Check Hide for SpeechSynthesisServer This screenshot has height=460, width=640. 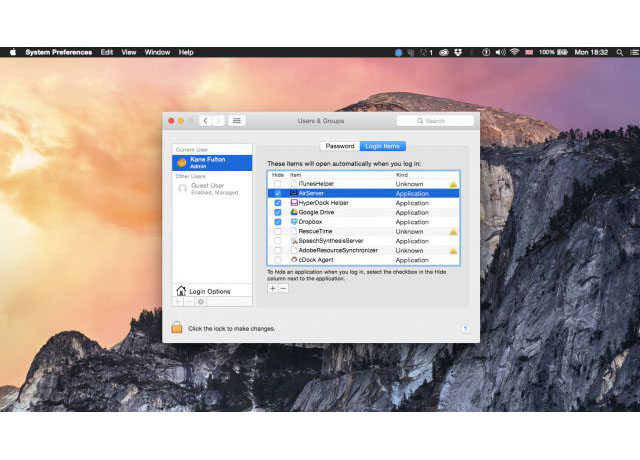pyautogui.click(x=278, y=241)
